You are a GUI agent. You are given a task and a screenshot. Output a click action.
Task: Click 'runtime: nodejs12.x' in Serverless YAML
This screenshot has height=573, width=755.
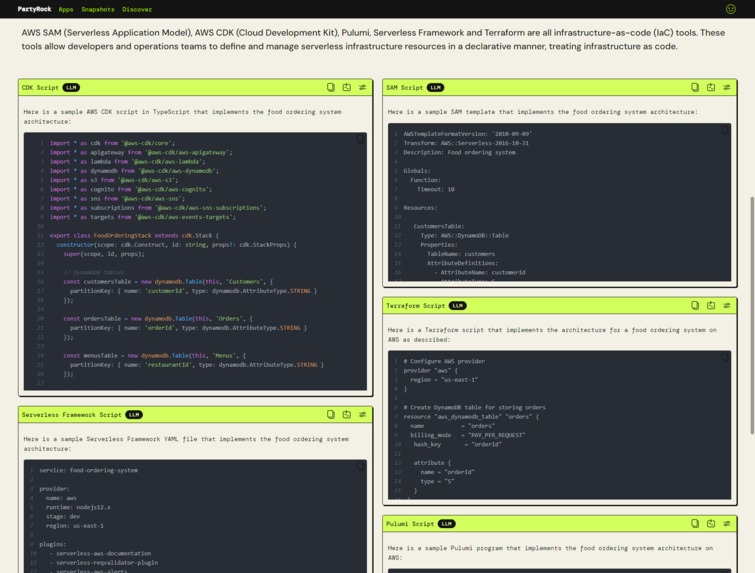[x=78, y=507]
